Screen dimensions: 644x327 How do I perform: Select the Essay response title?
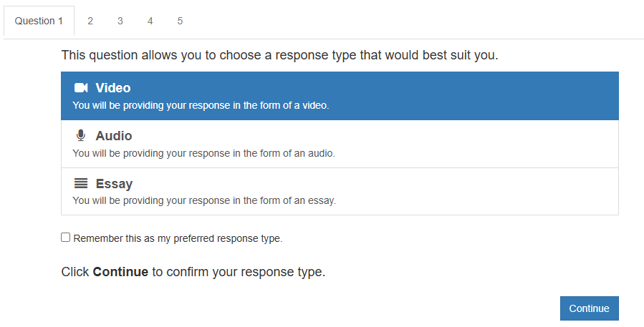(114, 184)
